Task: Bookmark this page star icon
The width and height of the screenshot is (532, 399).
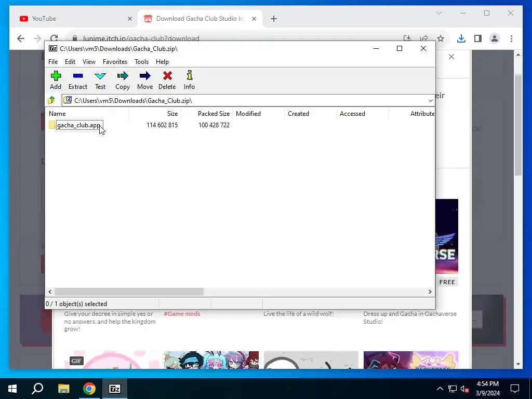Action: [441, 38]
